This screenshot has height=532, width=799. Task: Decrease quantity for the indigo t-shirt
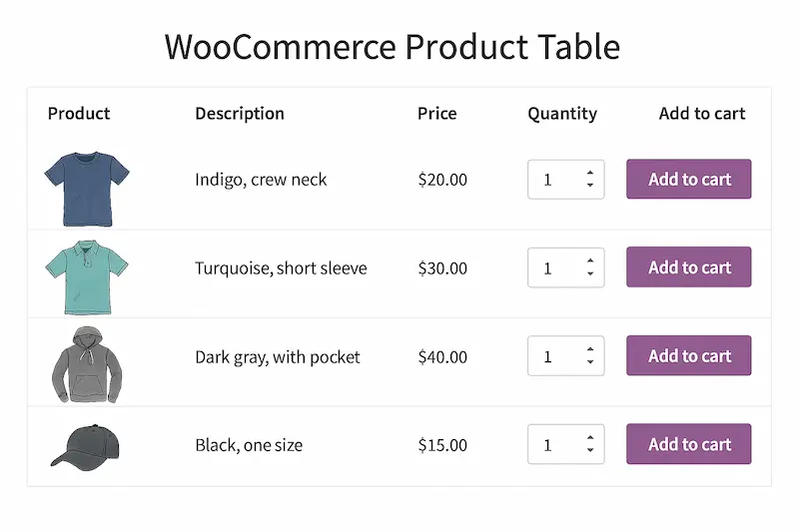pos(590,186)
